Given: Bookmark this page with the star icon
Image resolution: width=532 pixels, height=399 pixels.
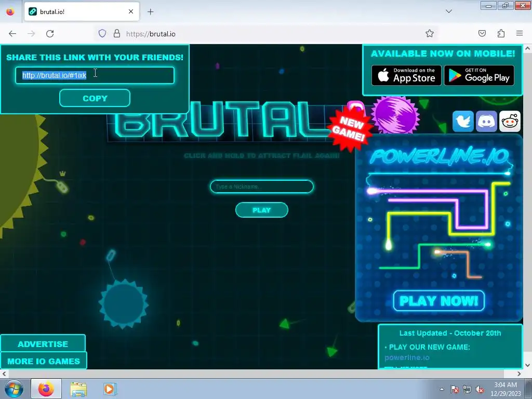Looking at the screenshot, I should click(430, 33).
